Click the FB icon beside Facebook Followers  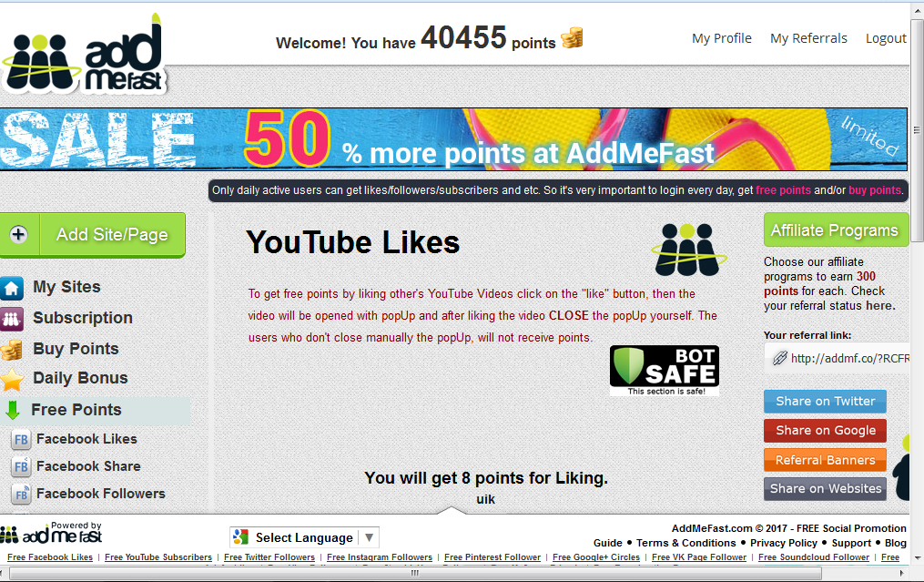click(21, 495)
